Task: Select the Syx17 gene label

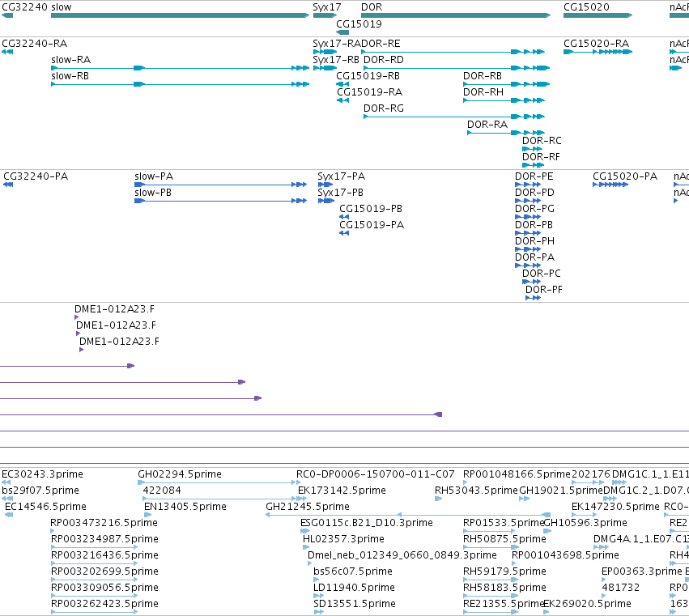Action: pos(326,7)
